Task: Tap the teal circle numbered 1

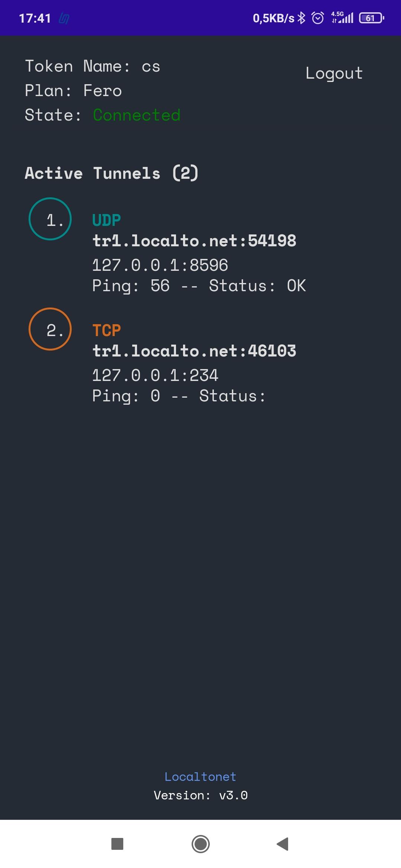Action: click(x=50, y=219)
